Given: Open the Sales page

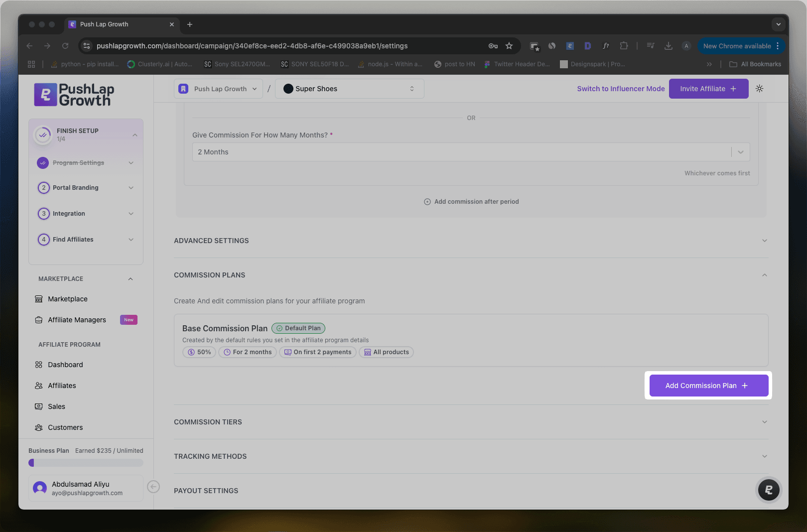Looking at the screenshot, I should tap(56, 406).
